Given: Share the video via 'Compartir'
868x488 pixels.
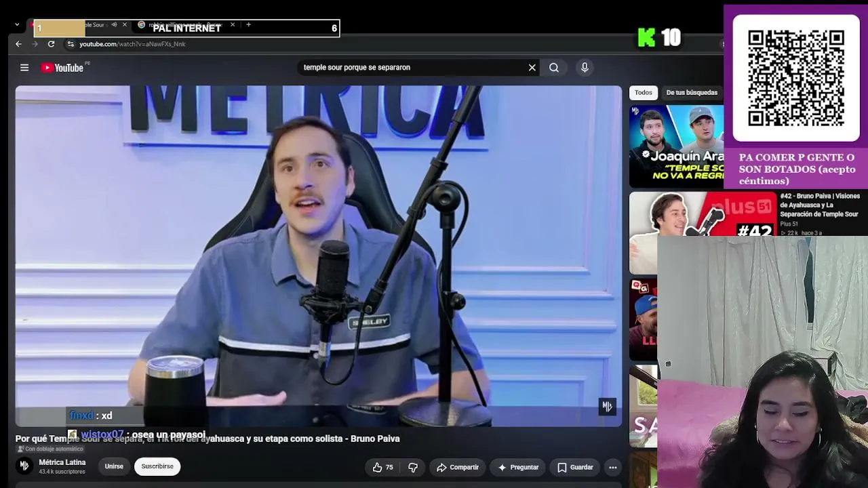Looking at the screenshot, I should point(458,467).
